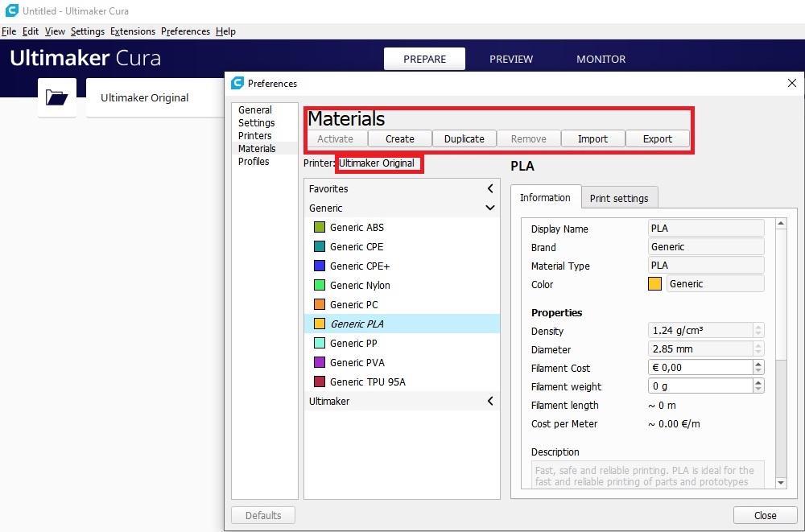Close the Preferences dialog with X
This screenshot has width=805, height=532.
pyautogui.click(x=791, y=83)
